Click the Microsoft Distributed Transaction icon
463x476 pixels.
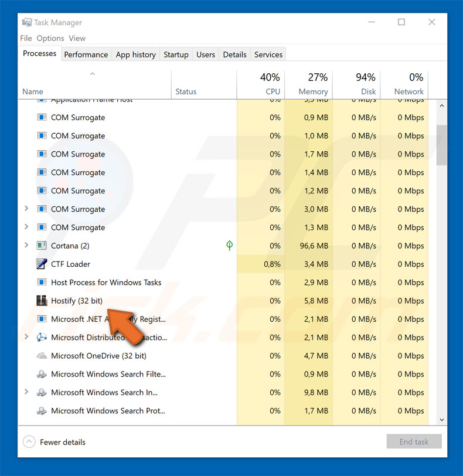(x=42, y=337)
